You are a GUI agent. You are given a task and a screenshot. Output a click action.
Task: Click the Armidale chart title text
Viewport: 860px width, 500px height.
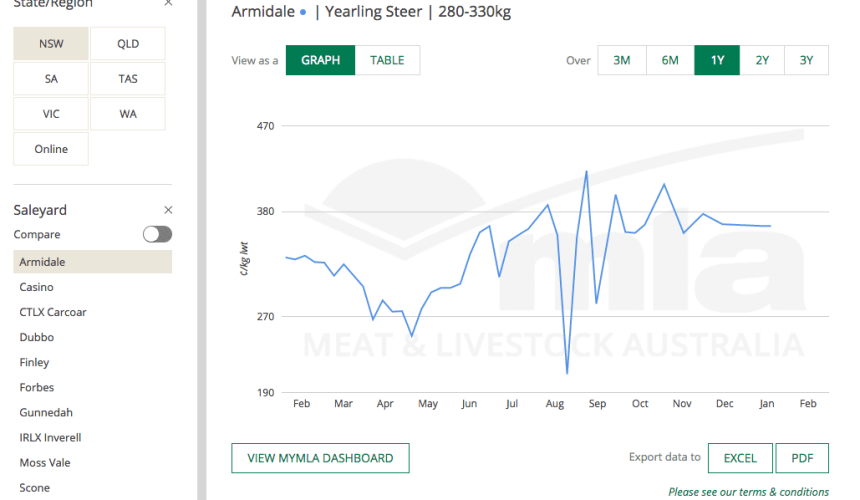tap(263, 11)
